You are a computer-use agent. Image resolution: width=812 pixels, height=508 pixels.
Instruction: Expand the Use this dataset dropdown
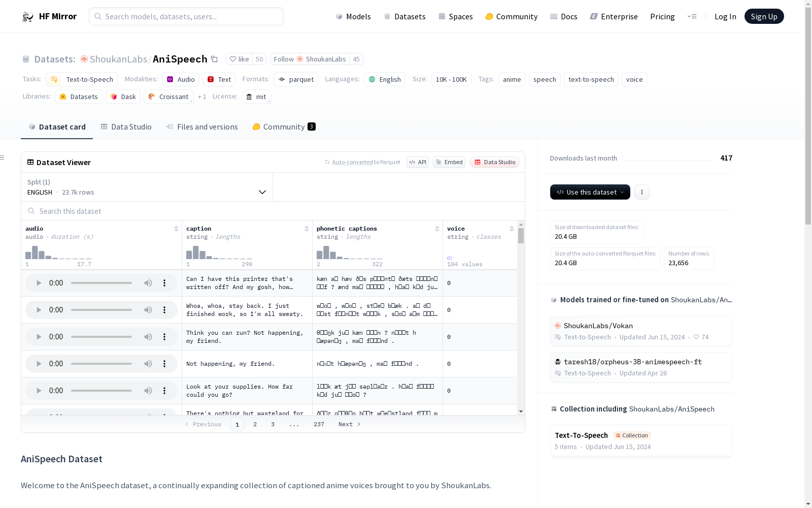point(590,192)
